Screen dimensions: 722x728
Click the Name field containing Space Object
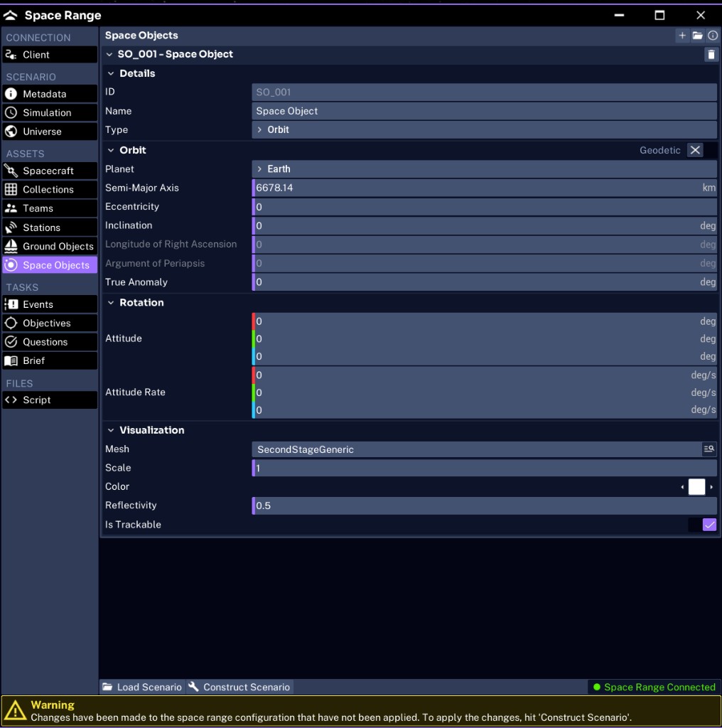tap(485, 111)
